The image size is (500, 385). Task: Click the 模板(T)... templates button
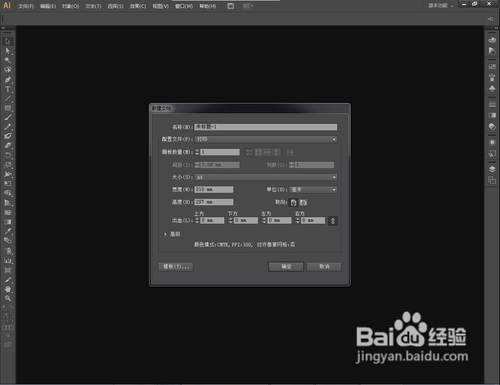[176, 267]
